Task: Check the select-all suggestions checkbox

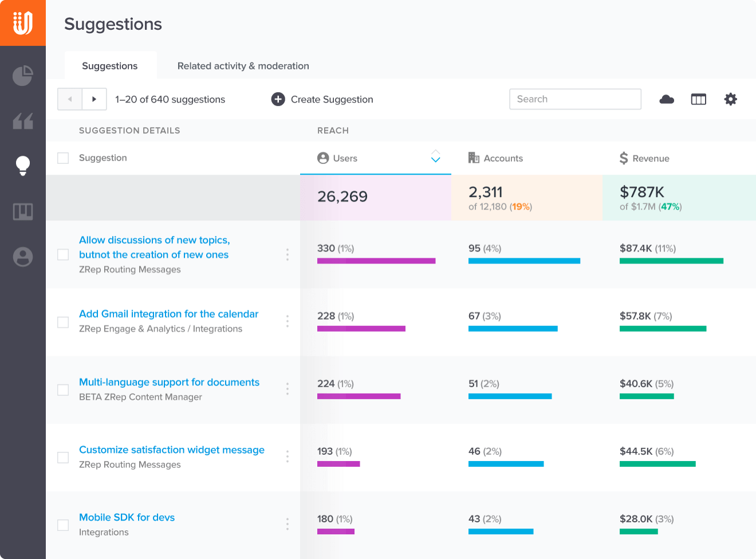Action: [63, 158]
